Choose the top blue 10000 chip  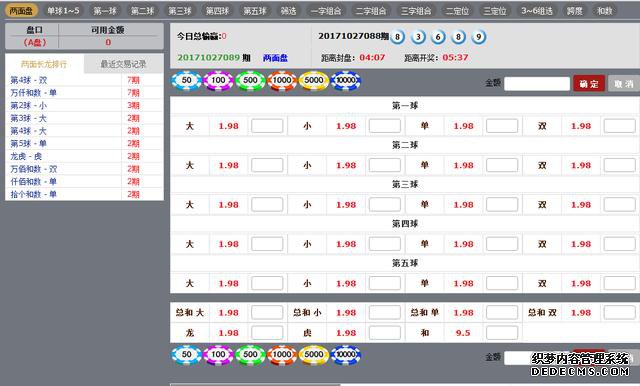pyautogui.click(x=346, y=80)
